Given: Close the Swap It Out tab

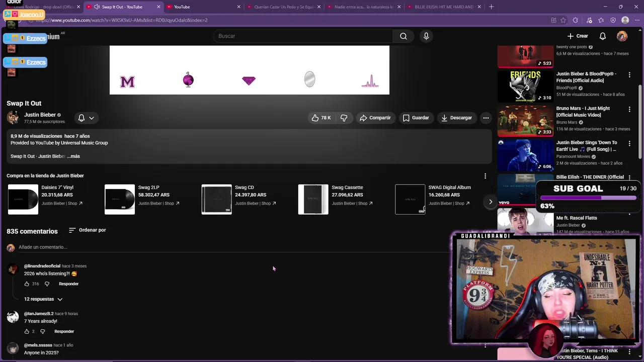Looking at the screenshot, I should pos(158,7).
